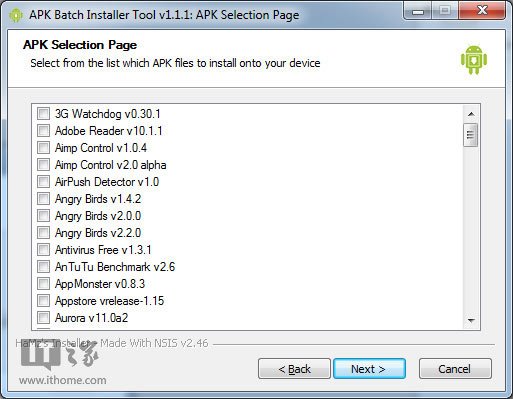Click the list scroll up arrow
The width and height of the screenshot is (513, 399).
click(471, 114)
